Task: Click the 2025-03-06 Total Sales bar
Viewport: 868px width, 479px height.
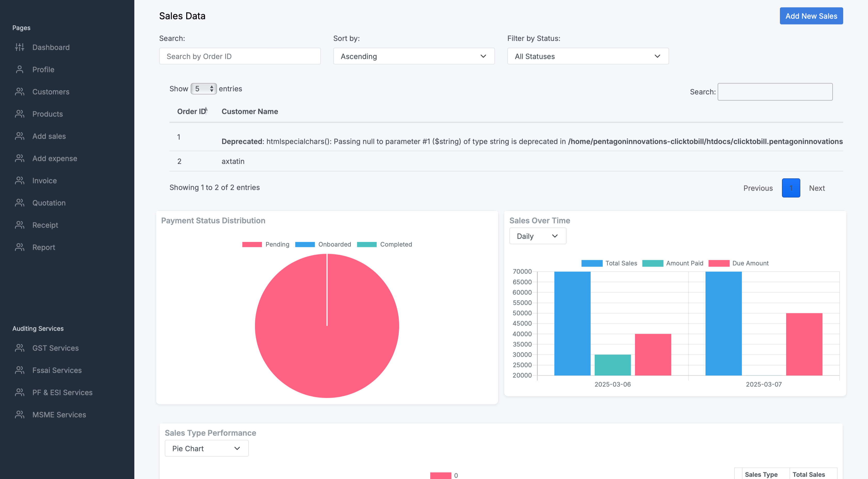Action: (572, 323)
